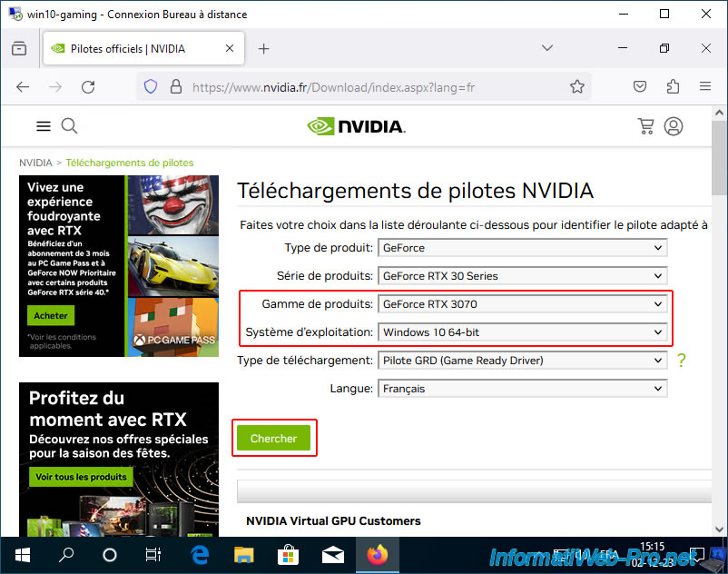728x574 pixels.
Task: Focus the URL address bar
Action: click(x=333, y=87)
